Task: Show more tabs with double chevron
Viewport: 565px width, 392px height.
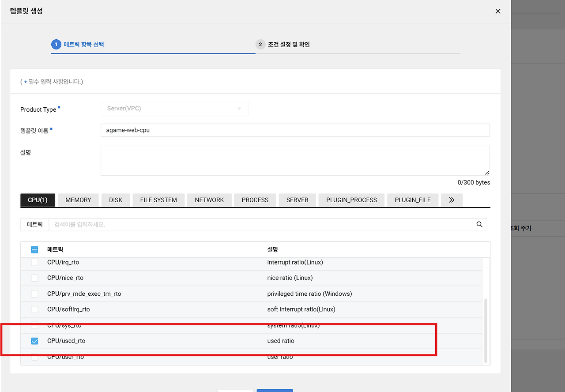Action: pos(452,200)
